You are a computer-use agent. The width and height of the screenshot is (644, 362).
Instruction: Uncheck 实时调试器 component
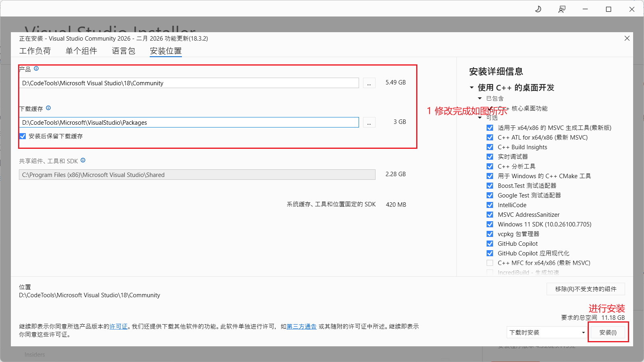coord(490,157)
